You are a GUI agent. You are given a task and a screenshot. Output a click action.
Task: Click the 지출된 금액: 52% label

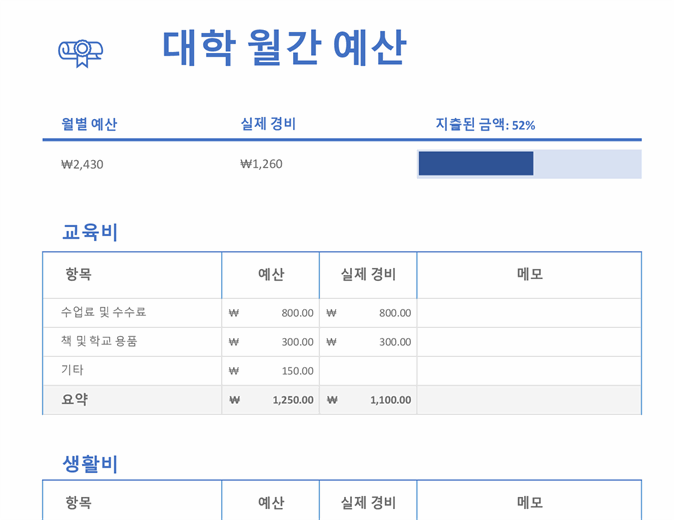485,125
